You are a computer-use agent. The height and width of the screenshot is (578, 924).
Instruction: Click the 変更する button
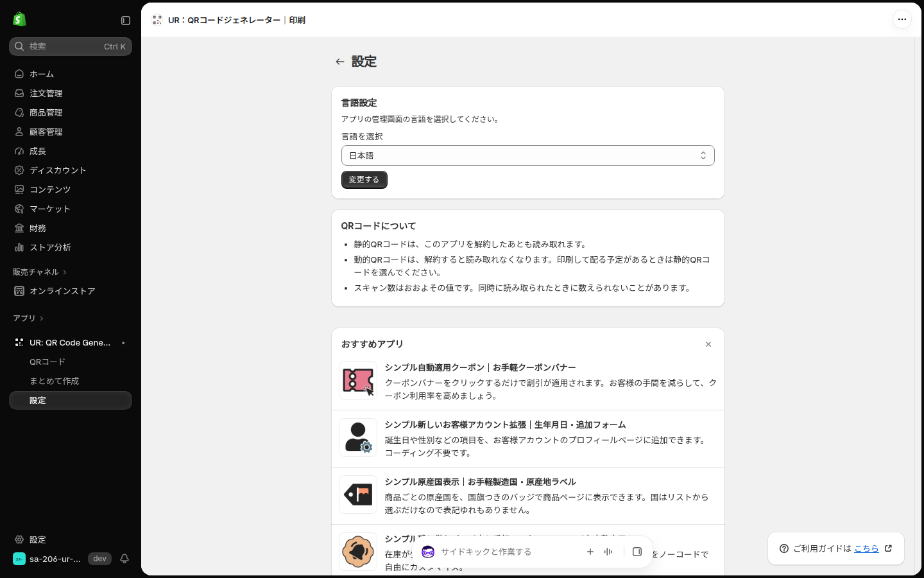364,180
